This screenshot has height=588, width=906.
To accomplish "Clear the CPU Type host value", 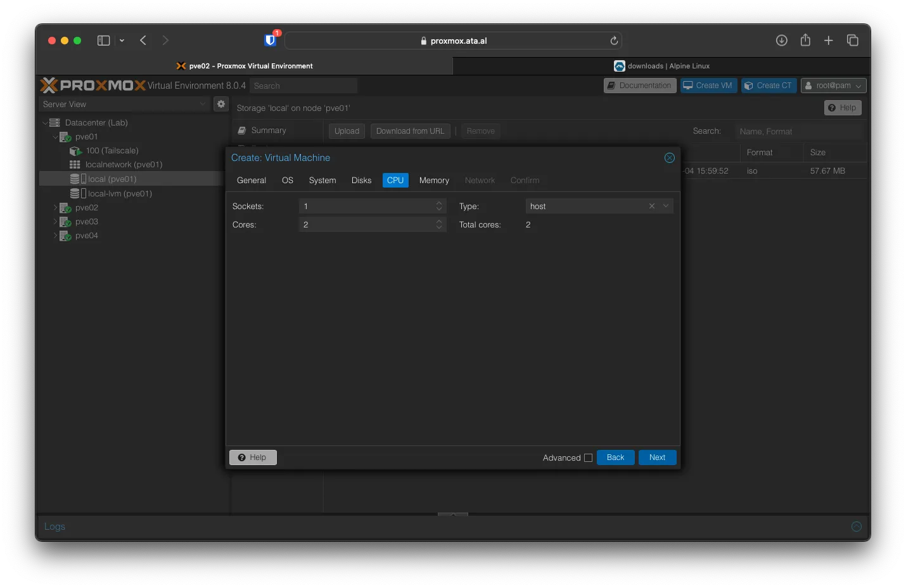I will coord(652,206).
